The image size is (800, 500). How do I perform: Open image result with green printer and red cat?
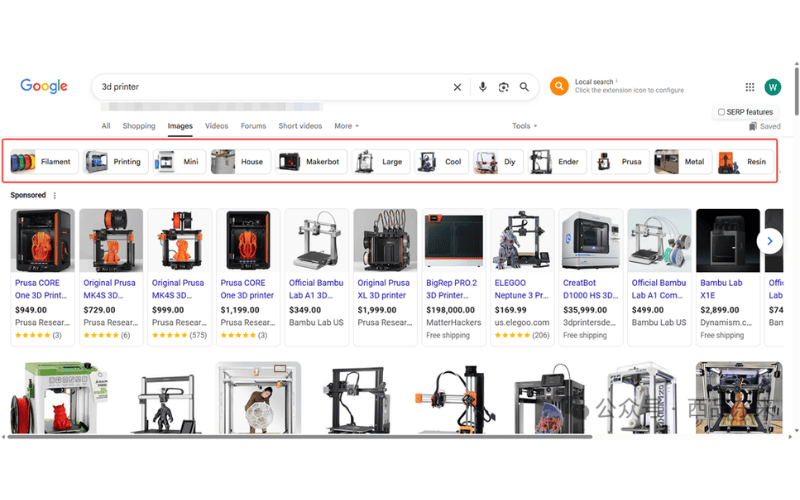58,398
